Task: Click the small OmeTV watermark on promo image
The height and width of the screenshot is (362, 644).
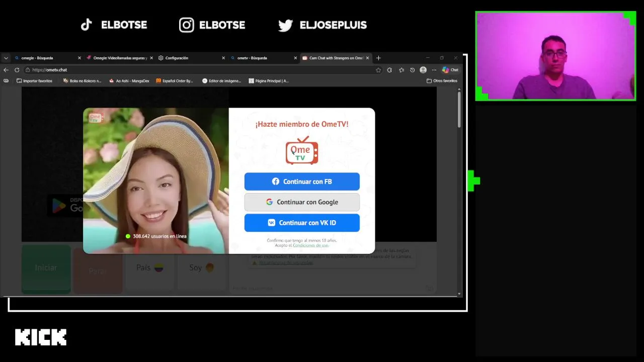Action: pyautogui.click(x=95, y=118)
